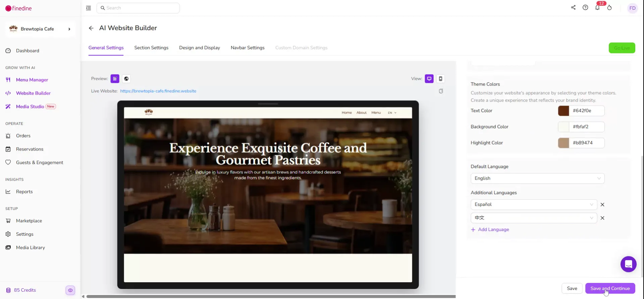The width and height of the screenshot is (644, 299).
Task: Open the FD user profile avatar
Action: click(x=633, y=8)
